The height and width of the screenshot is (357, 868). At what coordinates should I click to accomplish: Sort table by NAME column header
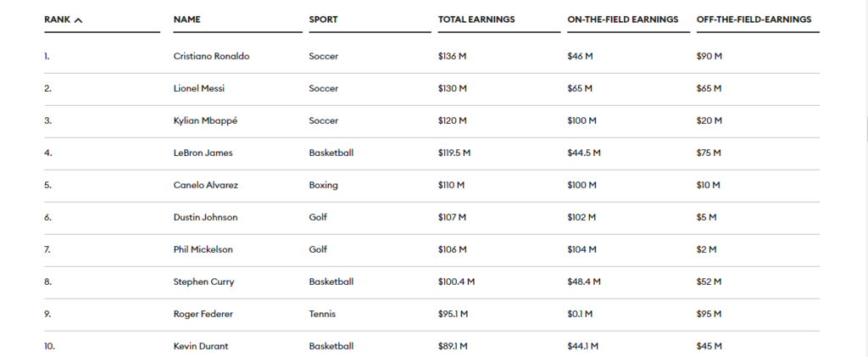186,20
